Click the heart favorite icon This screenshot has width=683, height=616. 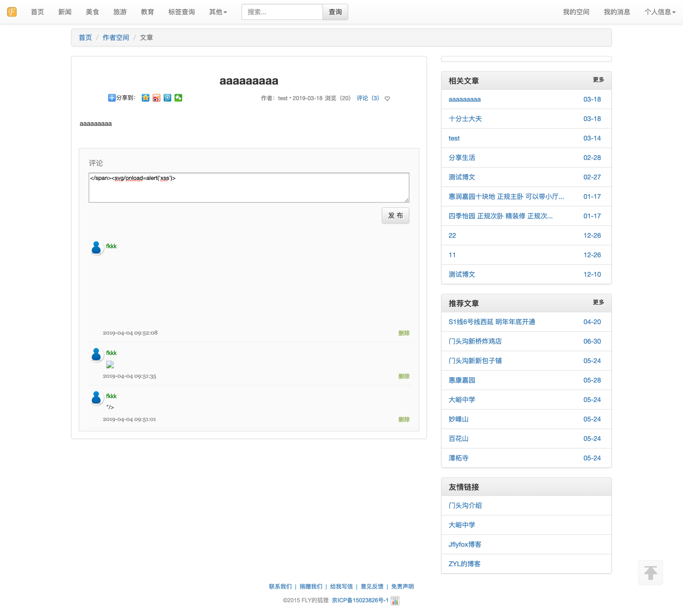pyautogui.click(x=387, y=98)
